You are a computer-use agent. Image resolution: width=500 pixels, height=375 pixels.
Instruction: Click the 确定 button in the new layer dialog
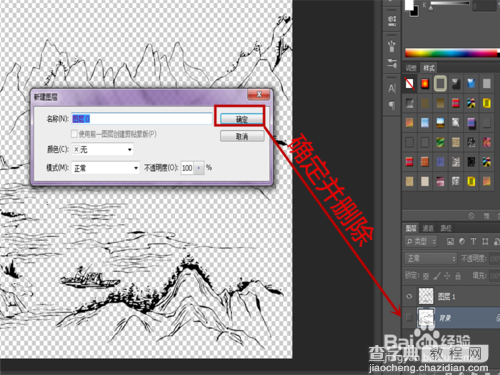(242, 119)
